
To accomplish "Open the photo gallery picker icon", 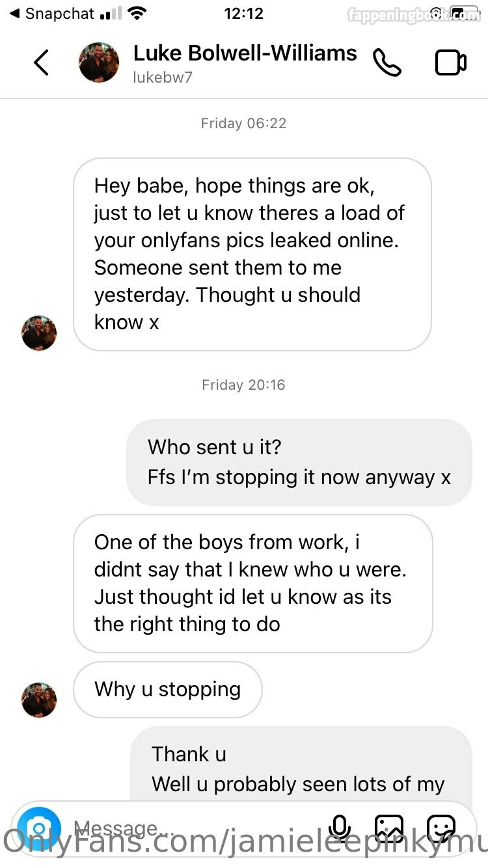I will click(389, 828).
